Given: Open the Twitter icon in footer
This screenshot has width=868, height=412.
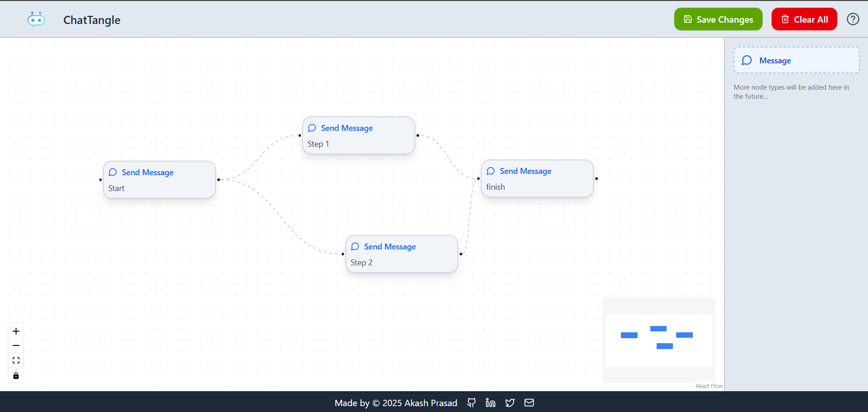Looking at the screenshot, I should coord(510,402).
